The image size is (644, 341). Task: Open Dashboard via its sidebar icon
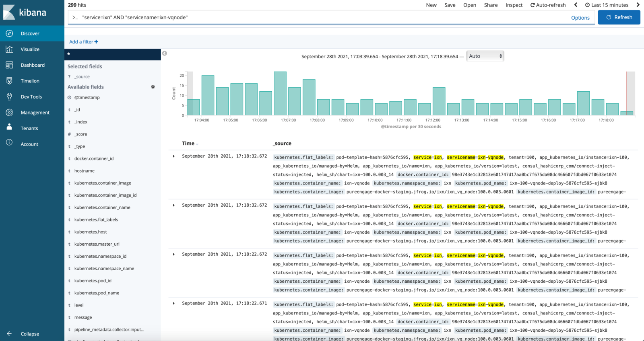coord(9,65)
